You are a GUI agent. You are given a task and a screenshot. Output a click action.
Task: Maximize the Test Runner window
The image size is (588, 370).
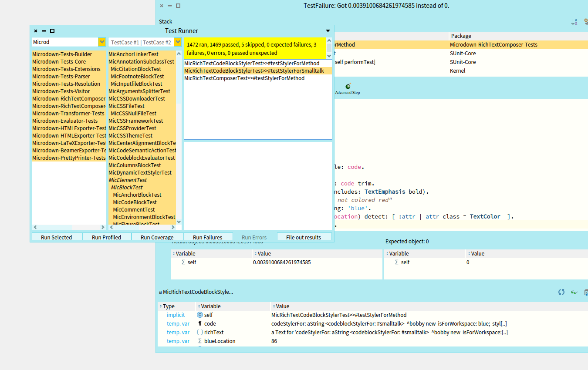[52, 31]
